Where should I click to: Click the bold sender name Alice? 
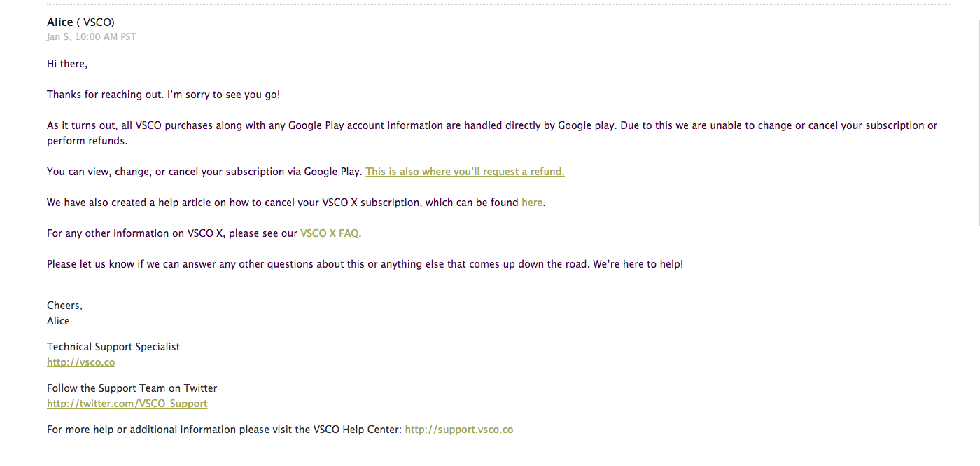[60, 22]
